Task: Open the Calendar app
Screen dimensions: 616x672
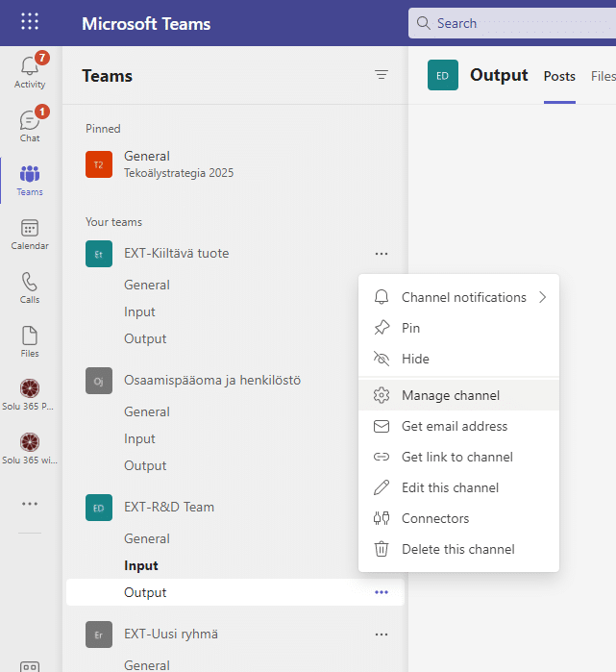Action: coord(30,235)
